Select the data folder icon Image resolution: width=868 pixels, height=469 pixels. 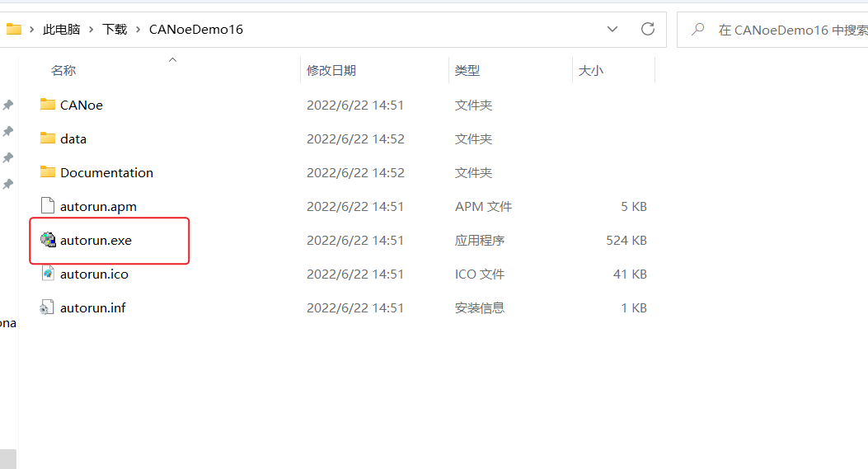[x=48, y=138]
